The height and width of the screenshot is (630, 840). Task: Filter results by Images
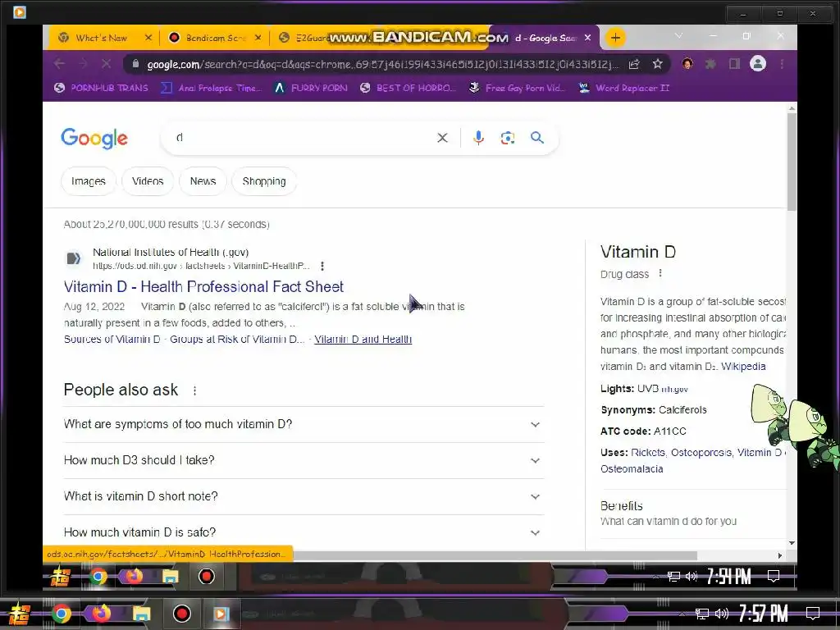[89, 181]
